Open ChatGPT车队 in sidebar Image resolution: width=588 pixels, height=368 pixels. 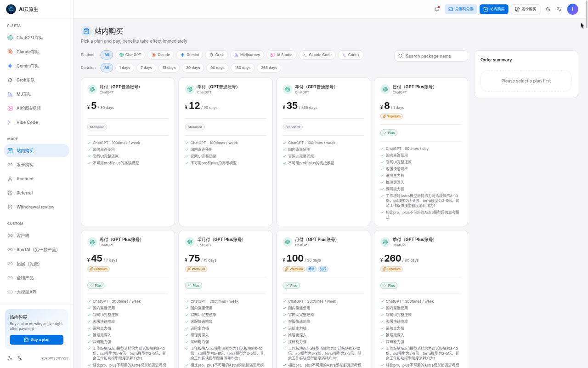pos(37,38)
